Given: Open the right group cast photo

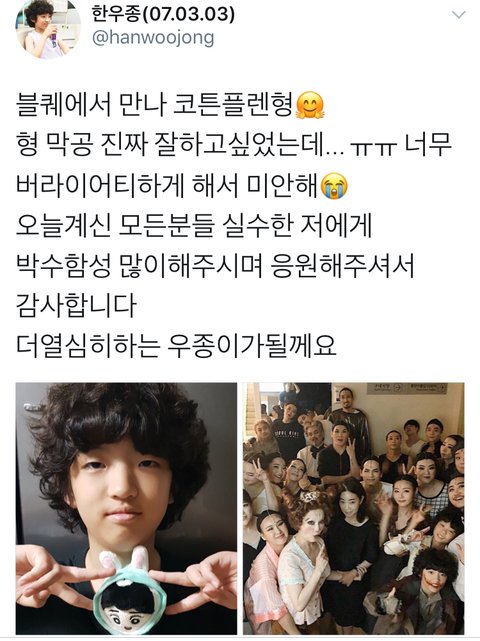Looking at the screenshot, I should point(354,508).
